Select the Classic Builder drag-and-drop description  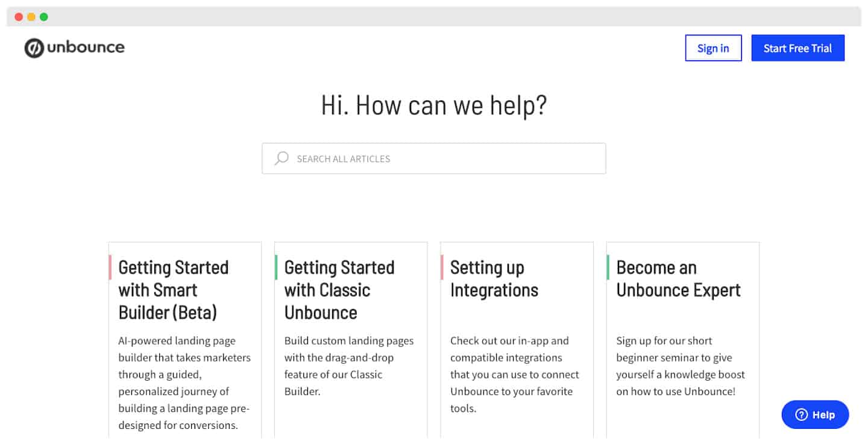[349, 366]
